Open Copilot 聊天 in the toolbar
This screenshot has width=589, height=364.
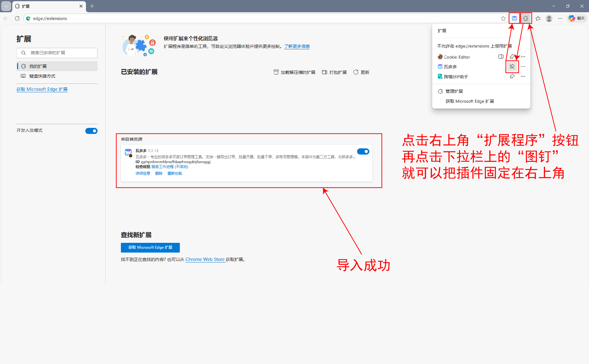pyautogui.click(x=576, y=18)
